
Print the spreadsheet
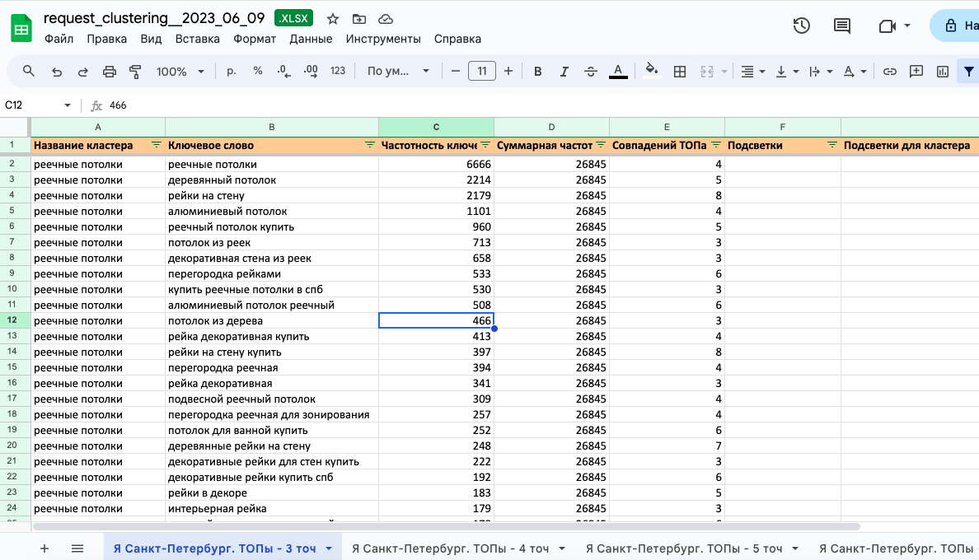110,72
